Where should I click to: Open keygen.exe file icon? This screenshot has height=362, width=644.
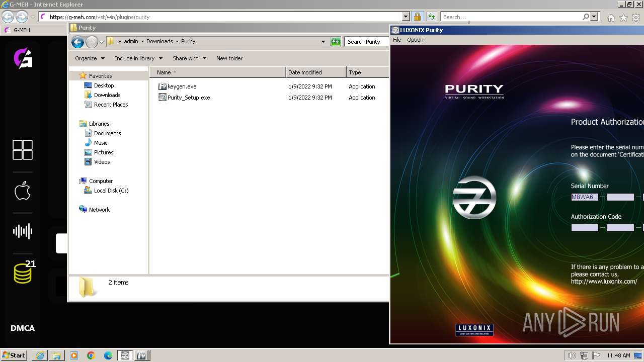163,86
